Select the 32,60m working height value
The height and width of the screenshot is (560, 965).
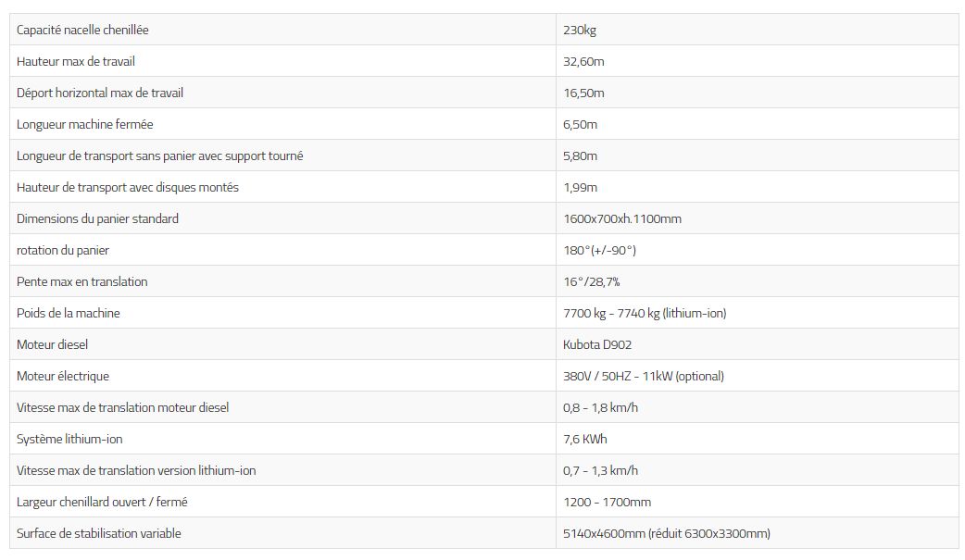point(583,61)
